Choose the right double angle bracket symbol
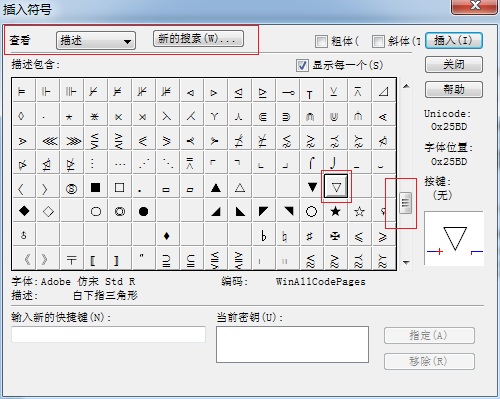 click(44, 259)
